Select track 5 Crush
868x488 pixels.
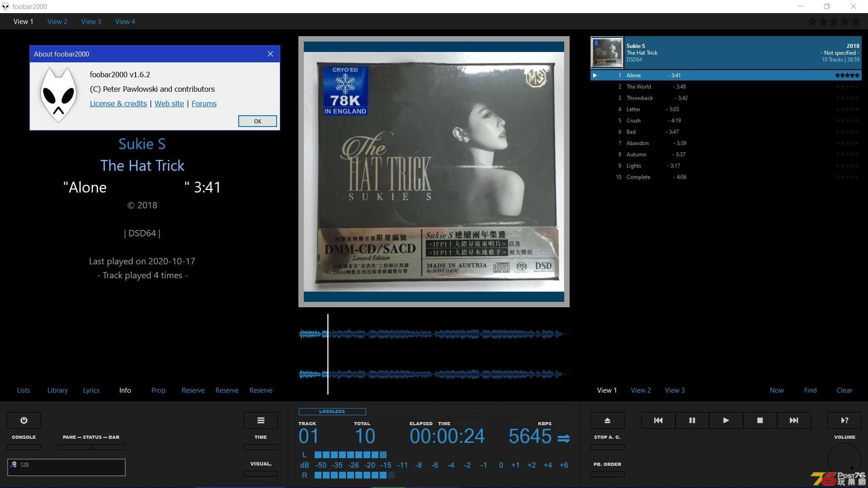click(x=726, y=121)
